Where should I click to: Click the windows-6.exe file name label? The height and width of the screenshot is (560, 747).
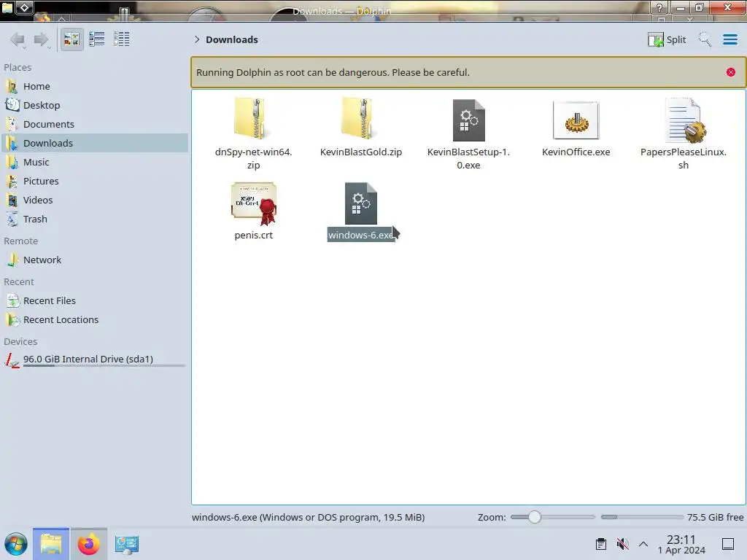click(360, 236)
